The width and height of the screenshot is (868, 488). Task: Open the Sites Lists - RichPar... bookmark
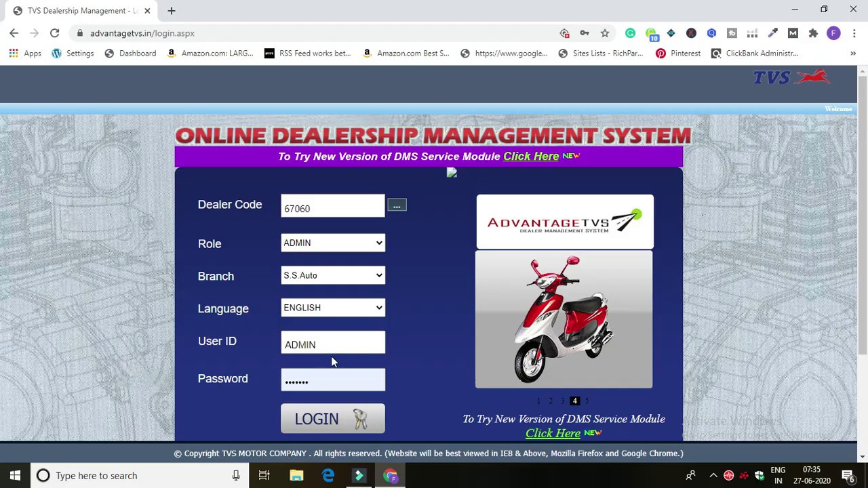click(600, 54)
